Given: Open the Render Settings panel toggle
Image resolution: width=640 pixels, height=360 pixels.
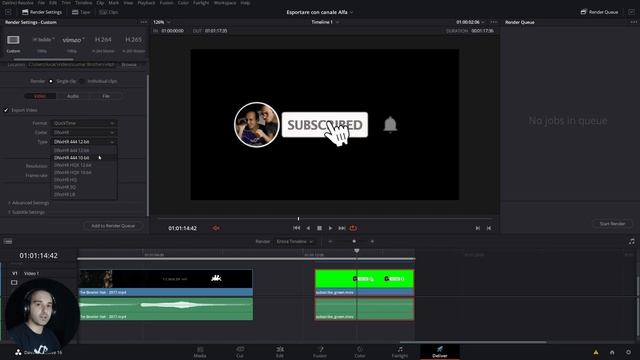Looking at the screenshot, I should tap(42, 12).
